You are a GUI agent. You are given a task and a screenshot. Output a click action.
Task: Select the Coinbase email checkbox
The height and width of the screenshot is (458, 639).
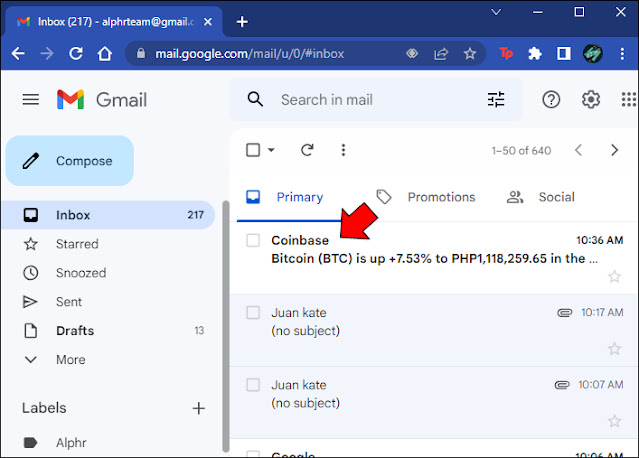point(253,240)
